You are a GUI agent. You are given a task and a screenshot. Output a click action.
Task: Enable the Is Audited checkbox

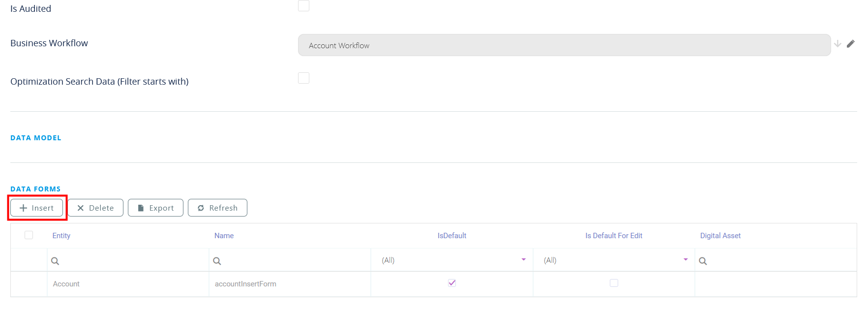pyautogui.click(x=303, y=6)
